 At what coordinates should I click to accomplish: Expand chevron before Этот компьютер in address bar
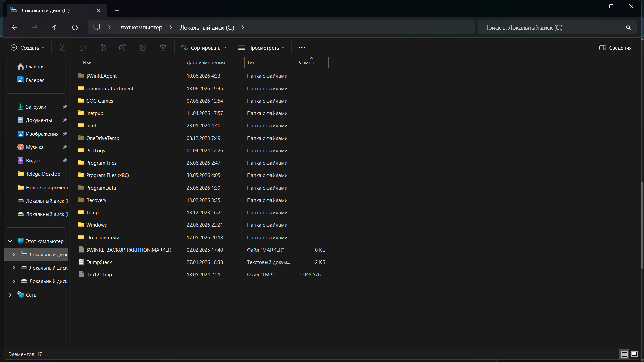[109, 28]
